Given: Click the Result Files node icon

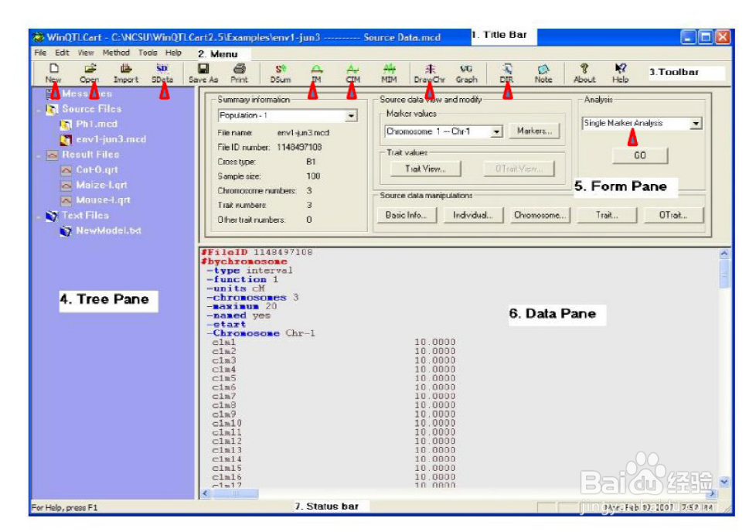Looking at the screenshot, I should click(x=52, y=155).
